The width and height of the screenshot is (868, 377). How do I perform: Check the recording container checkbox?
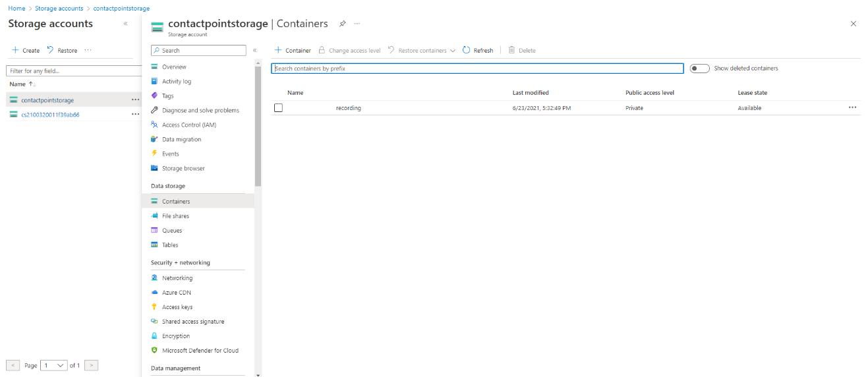pyautogui.click(x=278, y=108)
